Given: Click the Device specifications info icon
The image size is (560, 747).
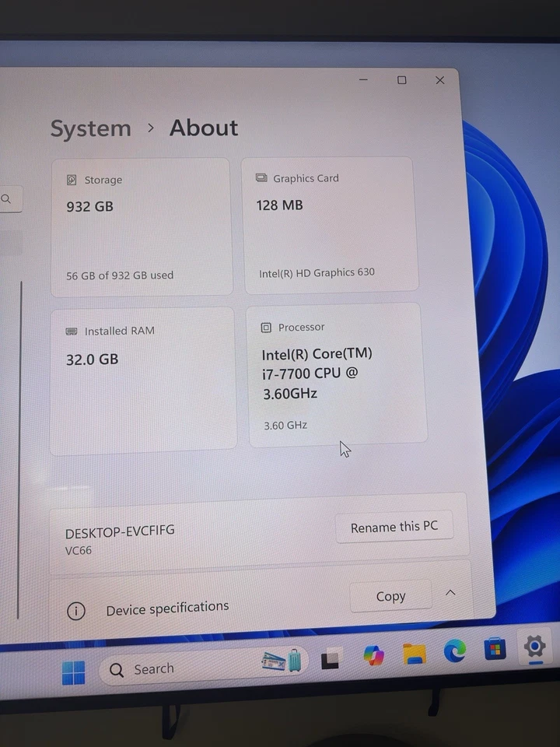Looking at the screenshot, I should [75, 611].
